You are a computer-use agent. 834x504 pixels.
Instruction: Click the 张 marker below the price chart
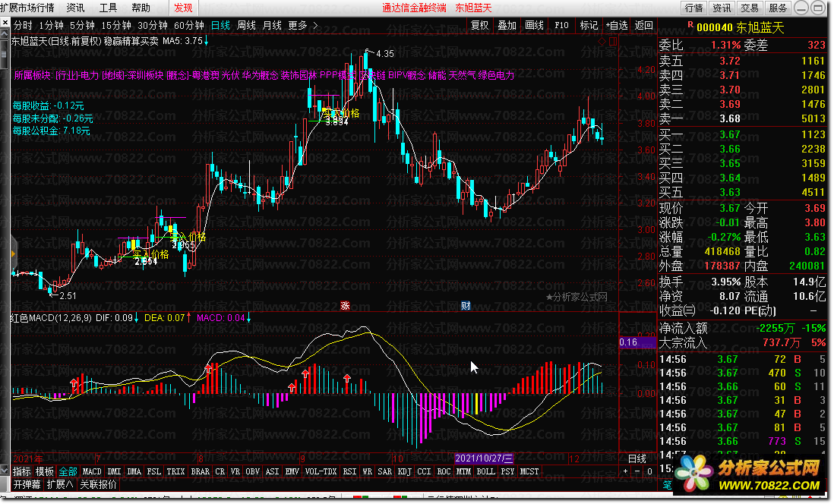tap(345, 306)
